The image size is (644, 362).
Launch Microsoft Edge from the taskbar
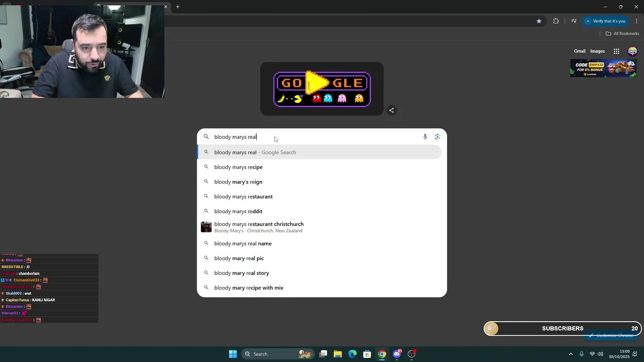coord(353,354)
